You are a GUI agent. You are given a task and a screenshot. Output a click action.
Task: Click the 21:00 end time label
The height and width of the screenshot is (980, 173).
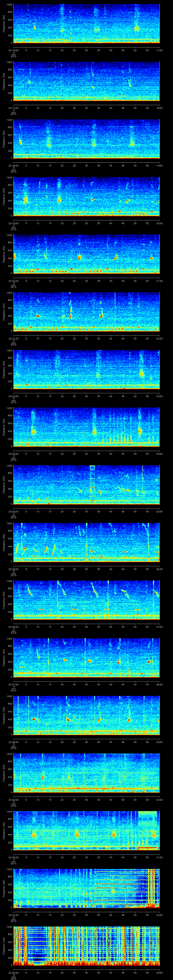click(160, 281)
